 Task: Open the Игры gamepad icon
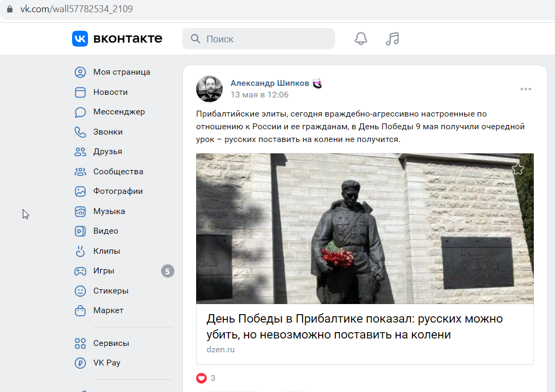click(81, 271)
